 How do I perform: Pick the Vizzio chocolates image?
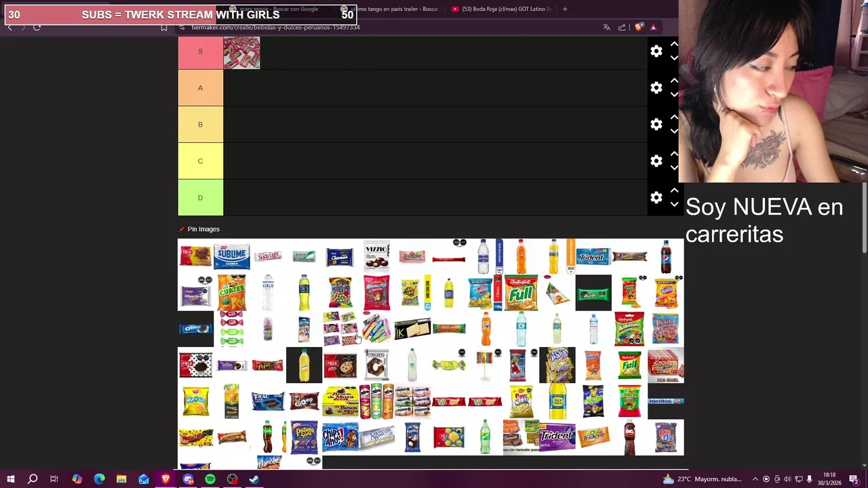(x=376, y=256)
